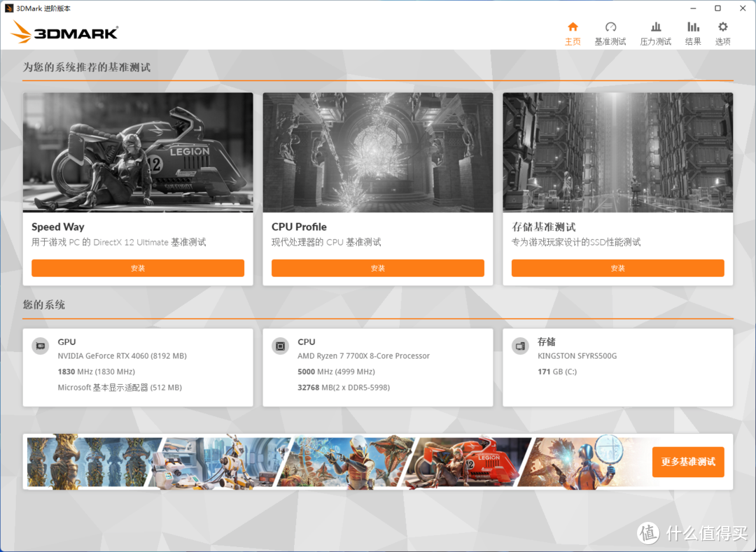756x552 pixels.
Task: Click the 您的系统 heading
Action: (x=44, y=304)
